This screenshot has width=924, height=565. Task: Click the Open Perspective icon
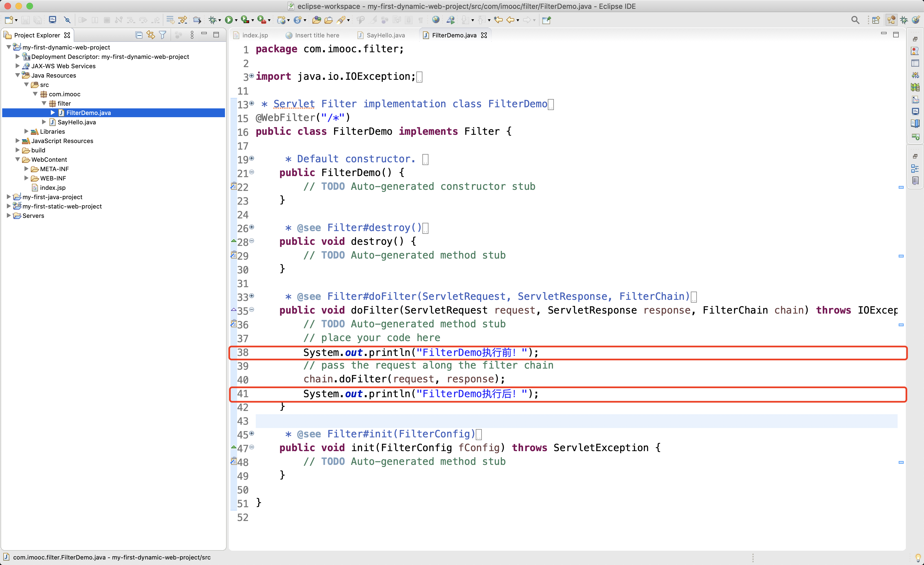(x=876, y=20)
